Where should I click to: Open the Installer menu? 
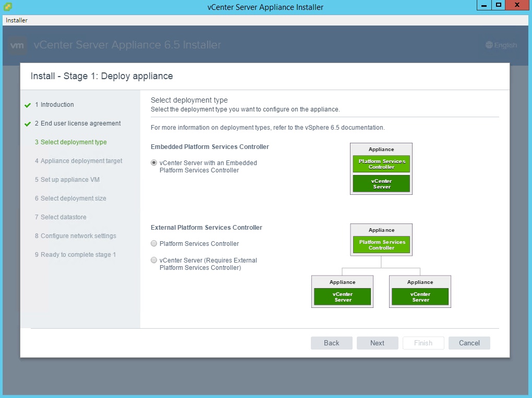click(x=17, y=20)
